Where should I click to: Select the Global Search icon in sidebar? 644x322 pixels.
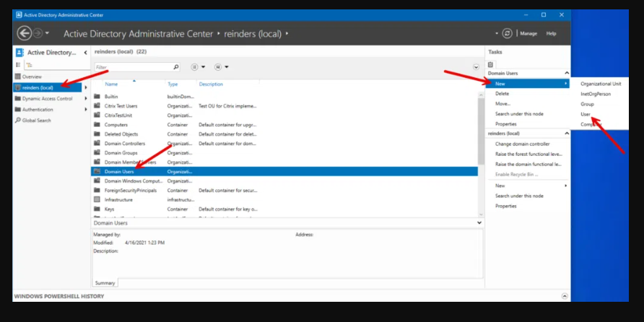coord(17,121)
